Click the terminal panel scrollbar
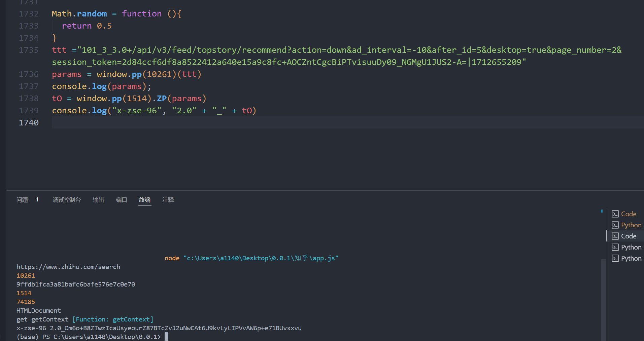This screenshot has width=644, height=341. [x=603, y=299]
